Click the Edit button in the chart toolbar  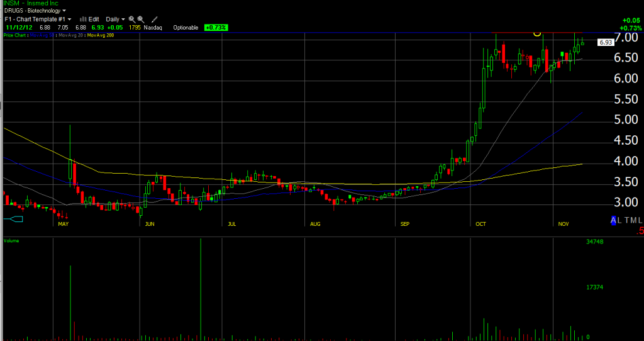click(x=94, y=19)
